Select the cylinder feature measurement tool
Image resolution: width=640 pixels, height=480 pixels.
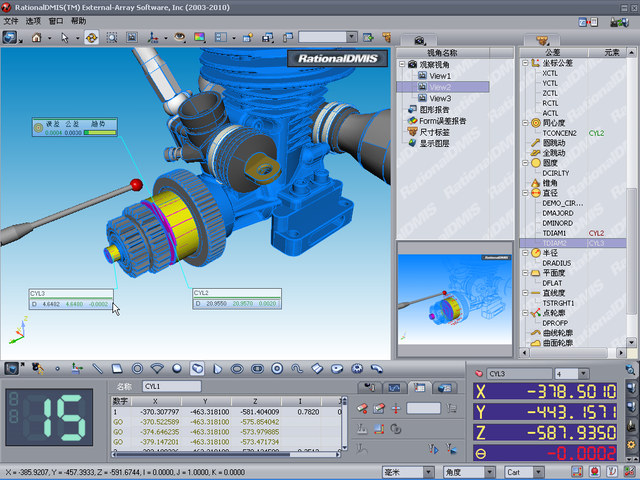point(197,369)
